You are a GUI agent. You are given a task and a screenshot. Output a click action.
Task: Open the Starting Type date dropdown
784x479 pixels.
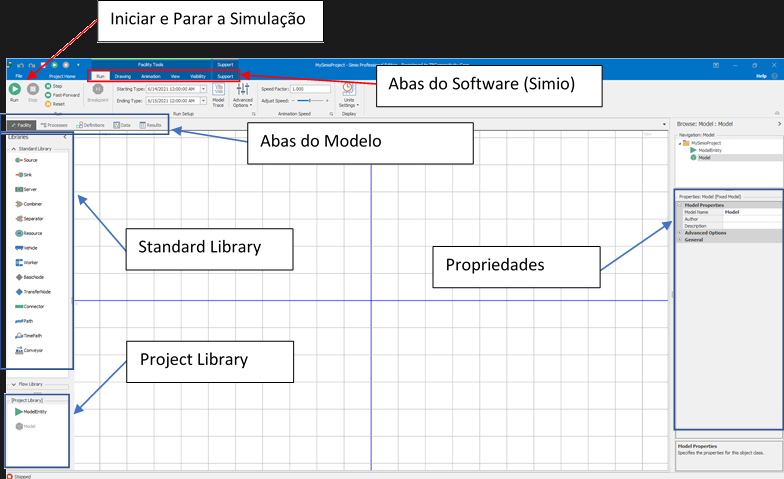(x=204, y=88)
